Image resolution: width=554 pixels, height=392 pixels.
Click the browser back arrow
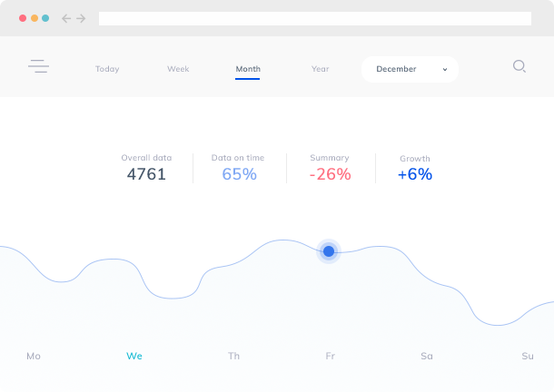66,18
